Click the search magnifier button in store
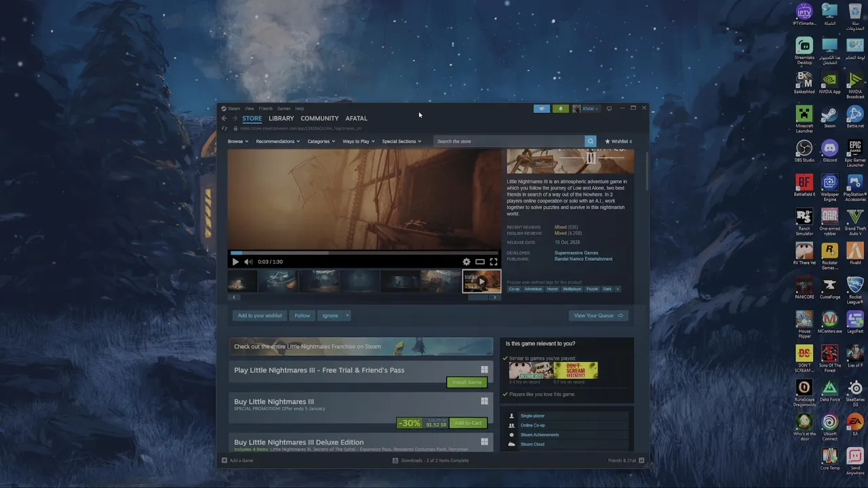 point(590,141)
